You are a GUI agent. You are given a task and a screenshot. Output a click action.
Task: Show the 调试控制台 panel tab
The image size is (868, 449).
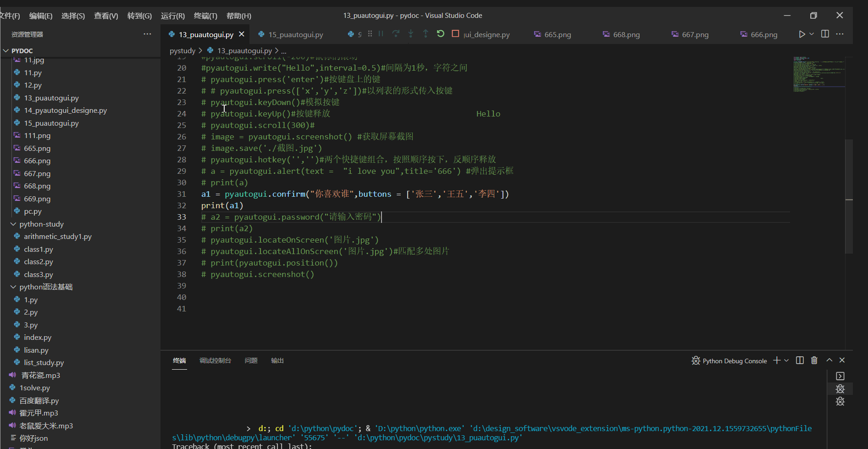point(215,360)
